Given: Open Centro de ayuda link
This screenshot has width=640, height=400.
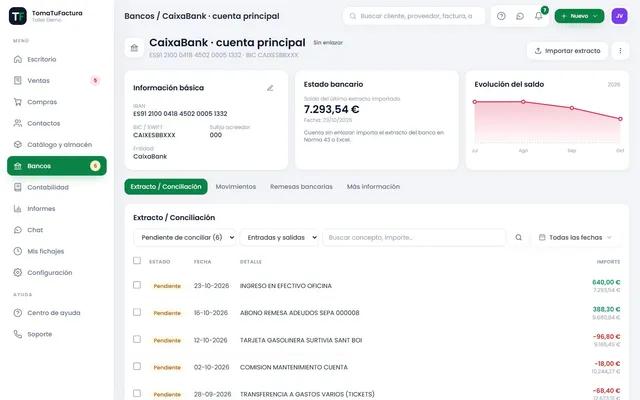Looking at the screenshot, I should coord(57,313).
